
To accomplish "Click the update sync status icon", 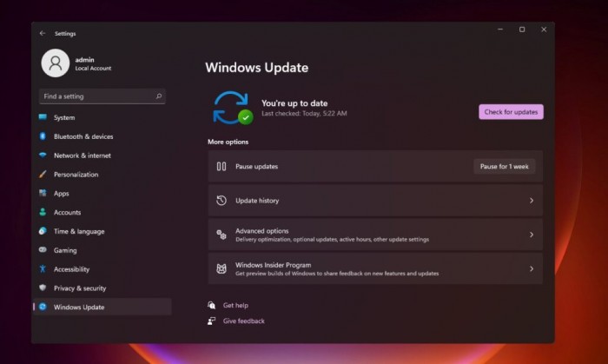I will click(233, 108).
